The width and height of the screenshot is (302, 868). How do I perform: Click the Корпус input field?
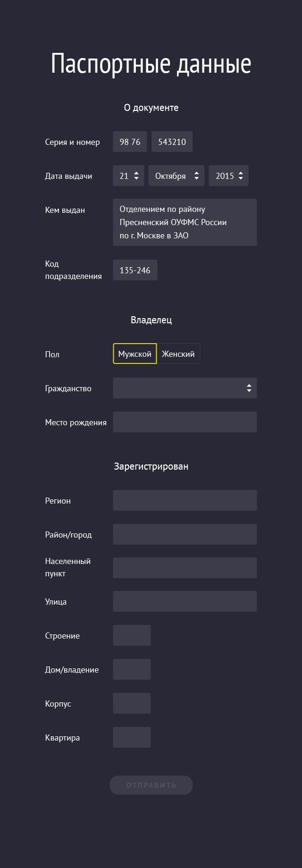pos(132,703)
